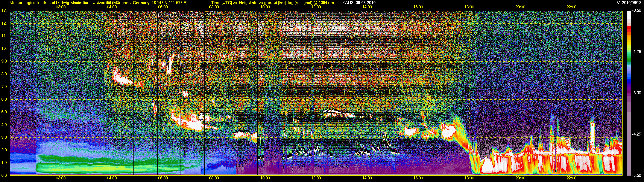Click the 04:00 label on the top time axis
644x182 pixels.
tap(112, 7)
